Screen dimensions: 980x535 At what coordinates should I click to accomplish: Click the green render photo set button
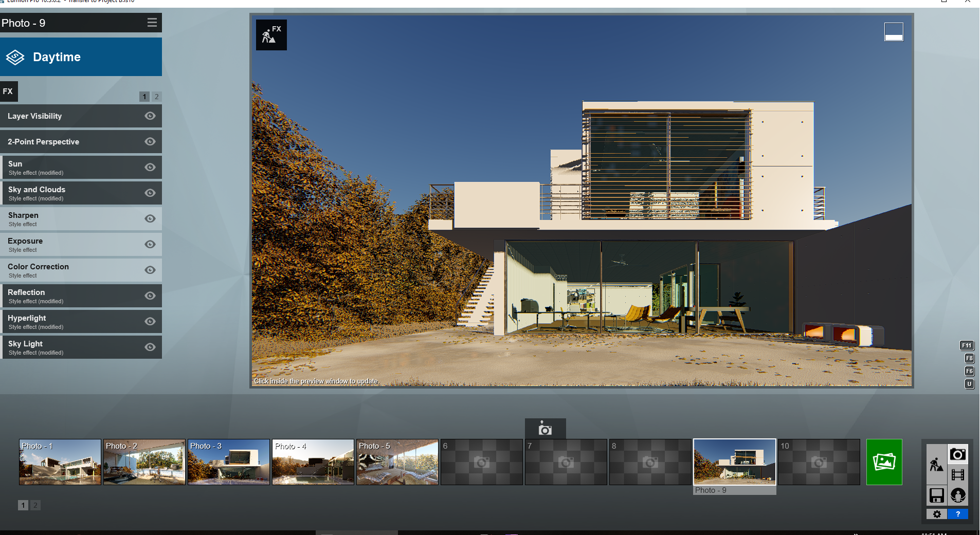[884, 462]
